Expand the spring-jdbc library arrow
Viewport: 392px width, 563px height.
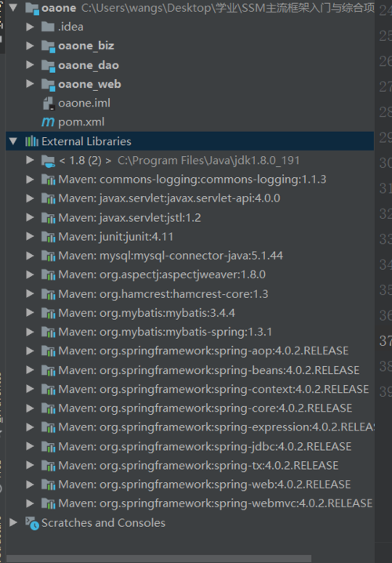(30, 446)
